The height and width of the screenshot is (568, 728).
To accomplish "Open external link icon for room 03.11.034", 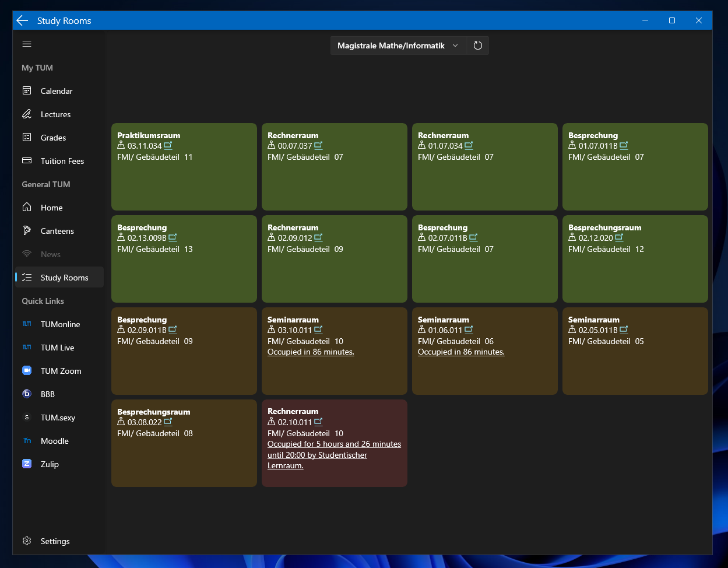I will click(168, 146).
